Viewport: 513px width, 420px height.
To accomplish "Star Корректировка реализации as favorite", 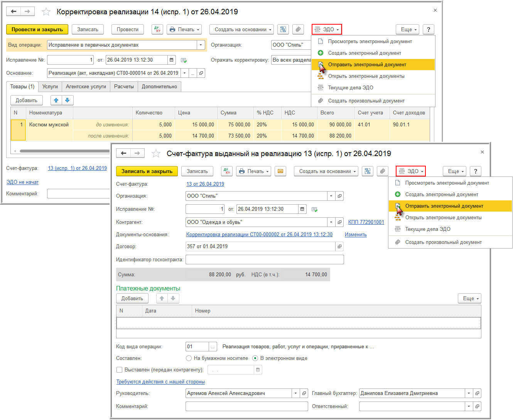I will point(46,12).
